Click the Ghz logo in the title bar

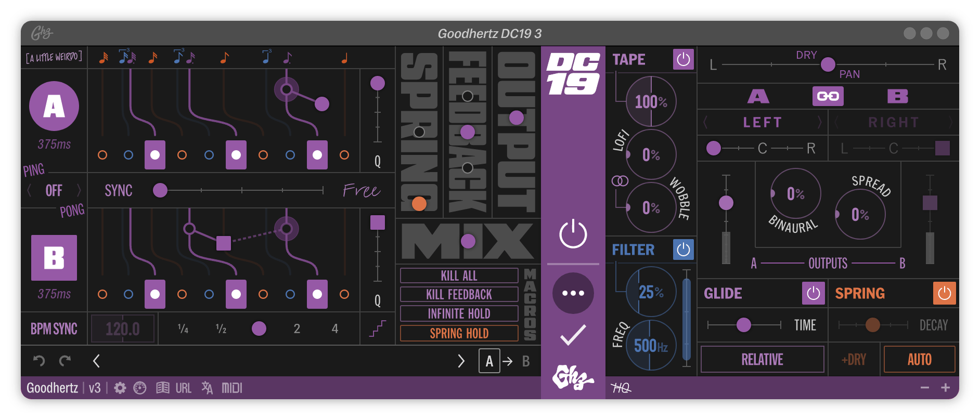click(42, 33)
